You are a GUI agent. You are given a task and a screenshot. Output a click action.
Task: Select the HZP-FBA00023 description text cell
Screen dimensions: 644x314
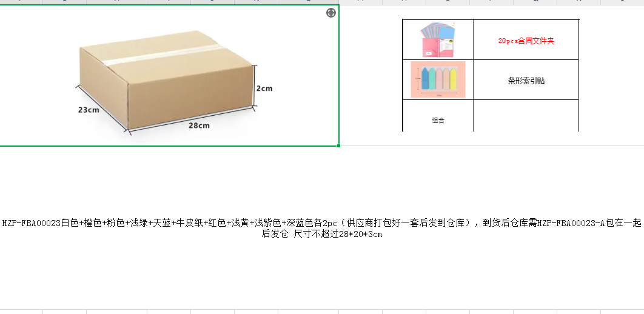point(322,228)
